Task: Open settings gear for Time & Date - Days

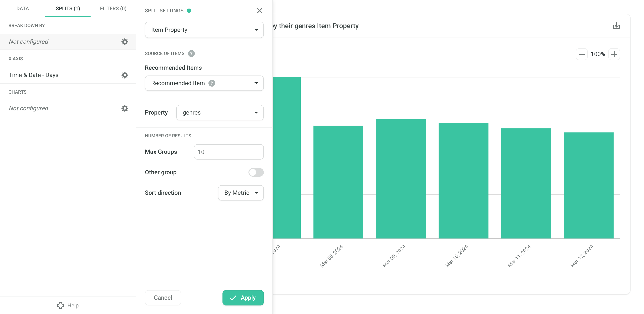Action: pyautogui.click(x=125, y=75)
